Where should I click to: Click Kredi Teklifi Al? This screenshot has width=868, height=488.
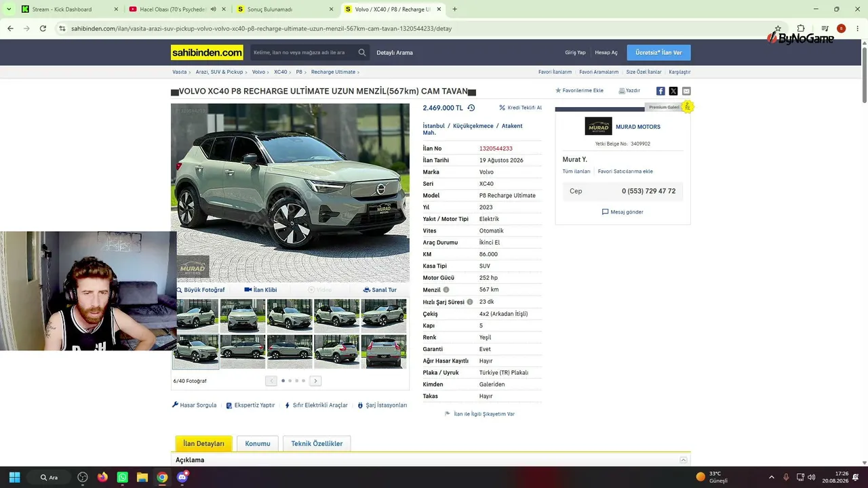pos(520,108)
